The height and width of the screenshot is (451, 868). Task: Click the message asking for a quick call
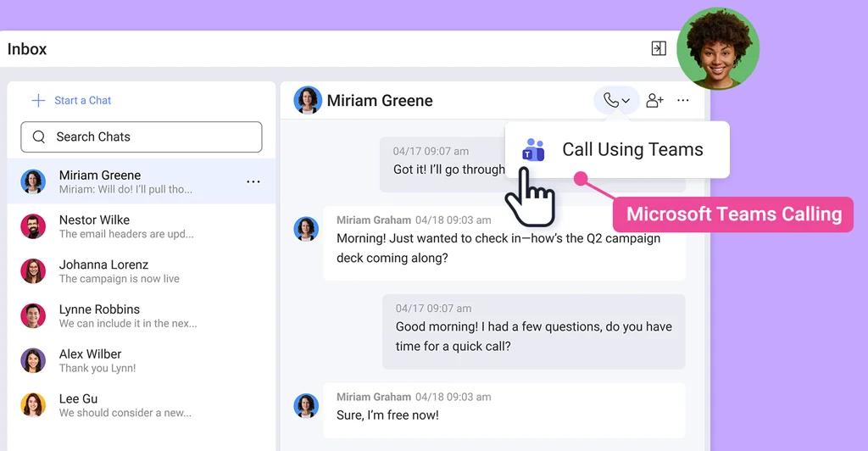pyautogui.click(x=534, y=331)
